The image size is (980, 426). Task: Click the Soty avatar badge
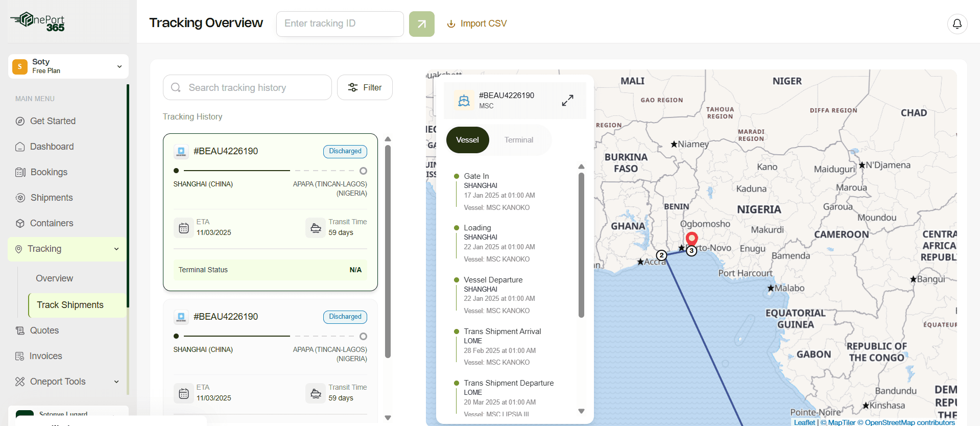point(20,66)
